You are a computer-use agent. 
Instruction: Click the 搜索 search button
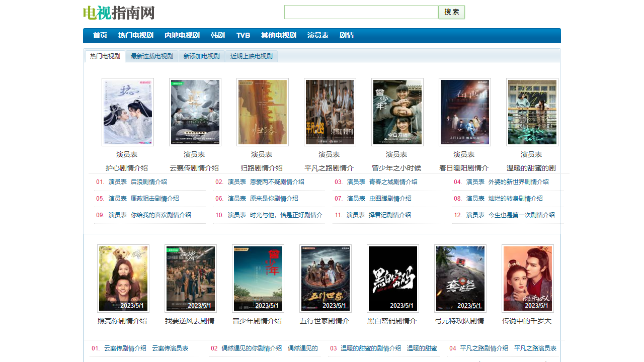click(x=451, y=12)
